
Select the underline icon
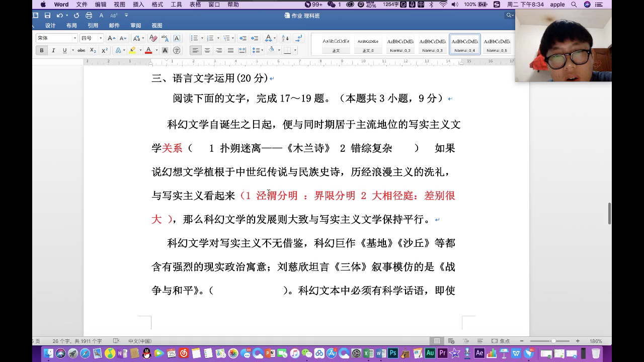[64, 50]
